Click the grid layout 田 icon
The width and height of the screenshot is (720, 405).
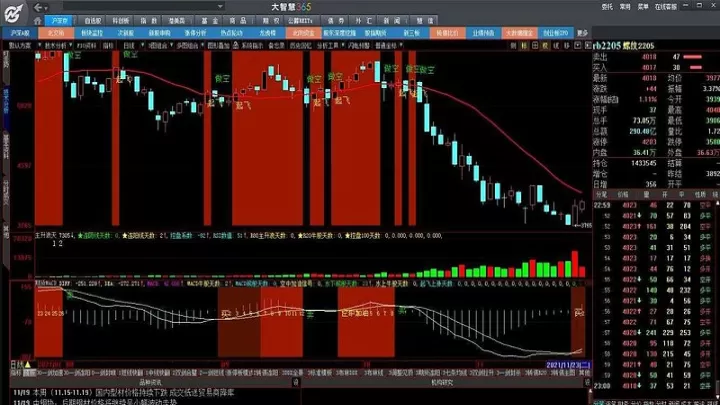tap(535, 45)
